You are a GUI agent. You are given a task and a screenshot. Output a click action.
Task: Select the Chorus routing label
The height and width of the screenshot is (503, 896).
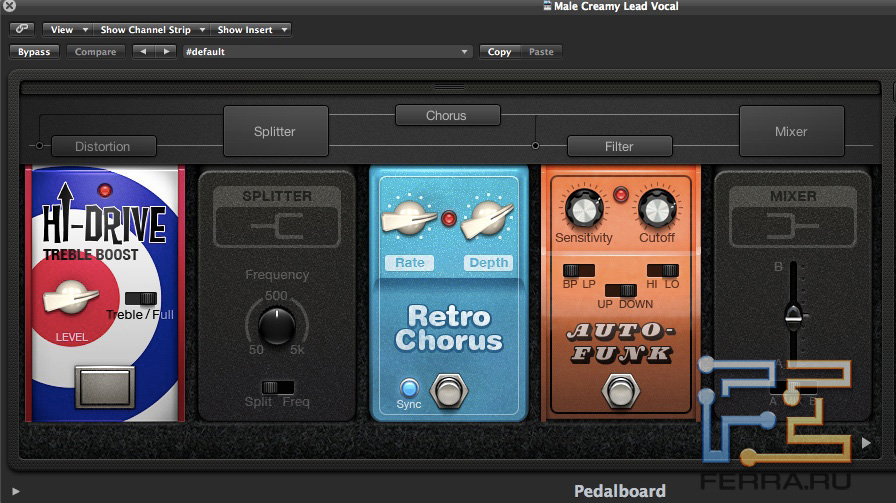pyautogui.click(x=446, y=115)
